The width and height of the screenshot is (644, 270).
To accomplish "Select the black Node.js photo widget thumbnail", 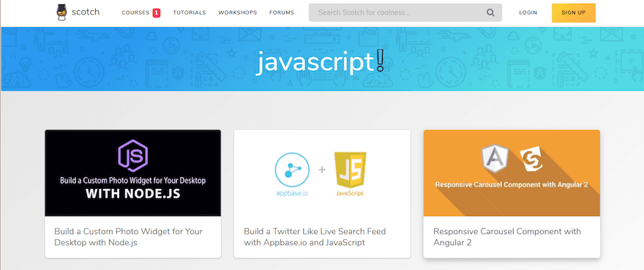I will pyautogui.click(x=132, y=173).
